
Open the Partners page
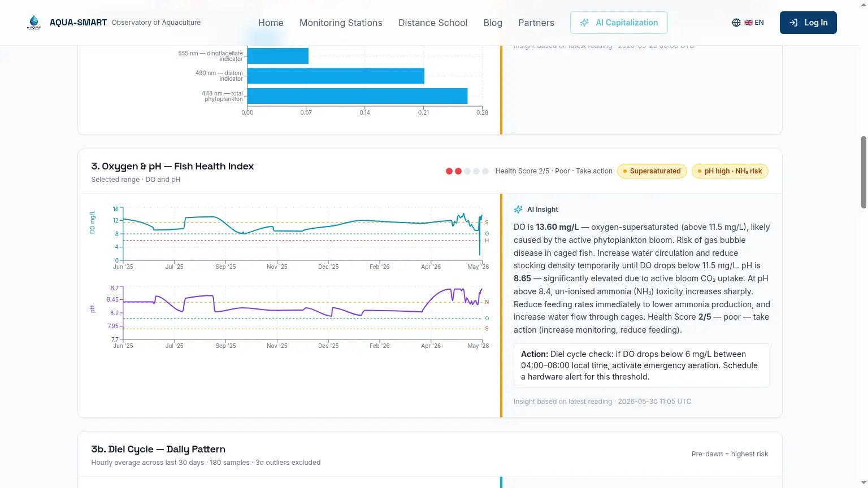coord(536,23)
